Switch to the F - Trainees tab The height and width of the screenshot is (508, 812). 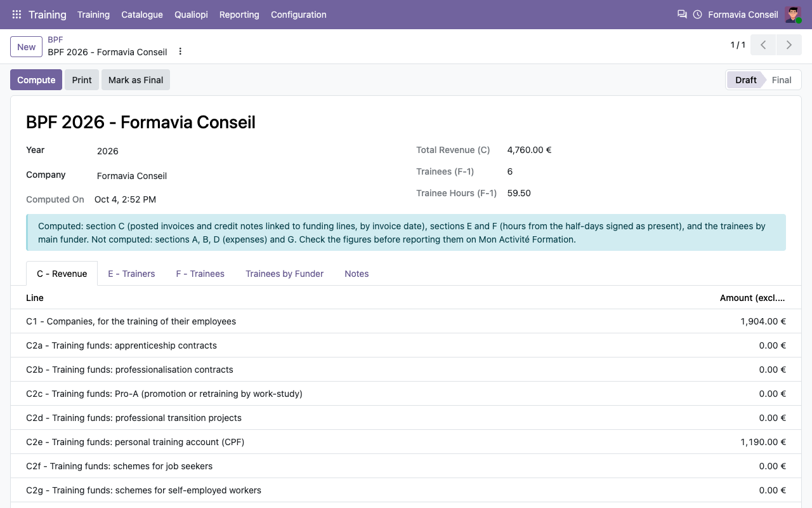pyautogui.click(x=200, y=274)
